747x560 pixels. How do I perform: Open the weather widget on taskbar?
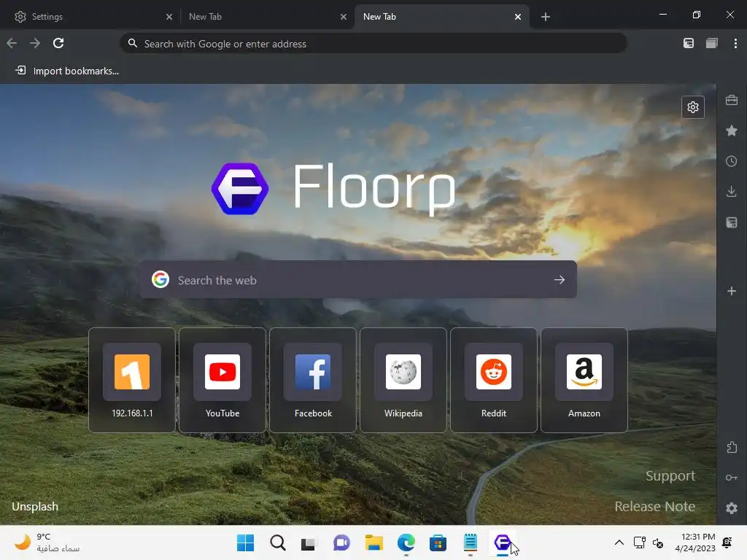click(47, 542)
